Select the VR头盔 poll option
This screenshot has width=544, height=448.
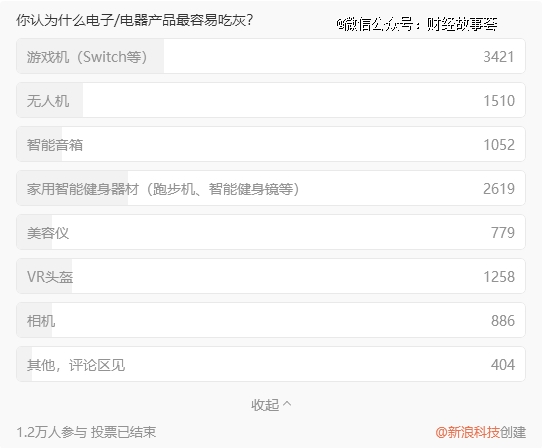pos(271,277)
